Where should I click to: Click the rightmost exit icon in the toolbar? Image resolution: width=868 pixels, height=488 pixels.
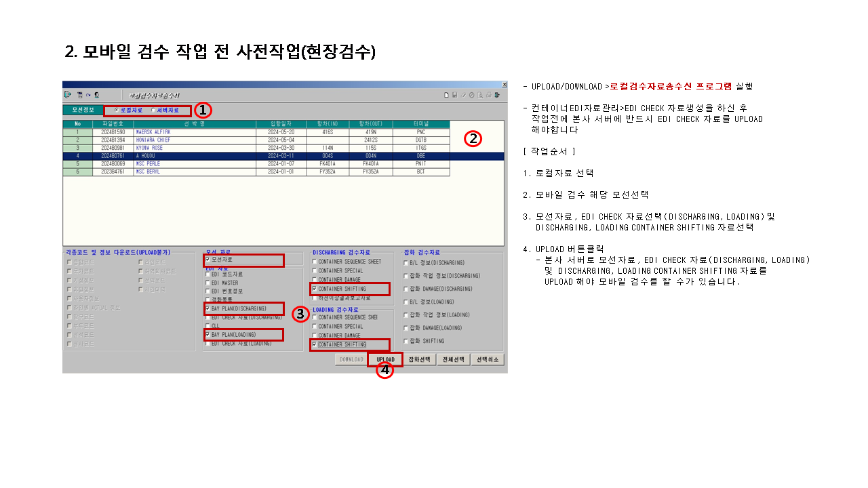pos(498,95)
